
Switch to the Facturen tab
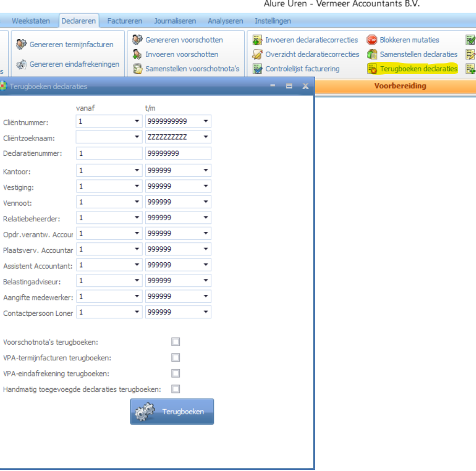point(124,21)
